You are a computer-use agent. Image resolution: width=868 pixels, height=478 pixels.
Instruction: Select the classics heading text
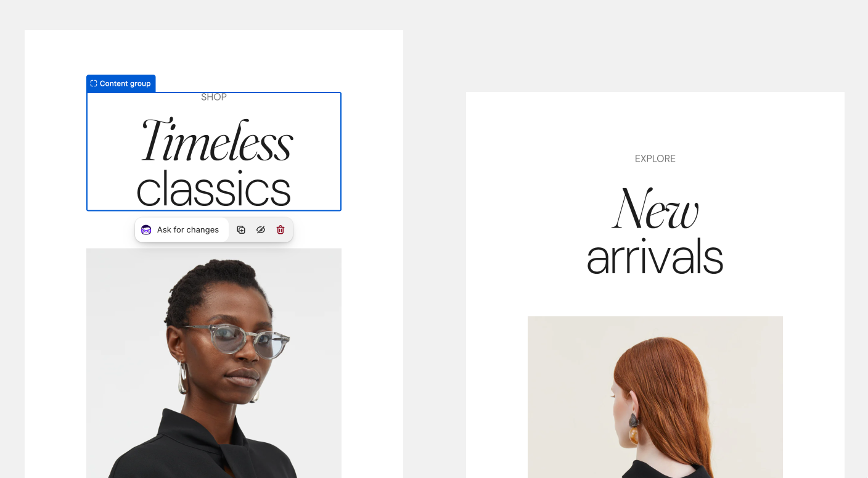coord(213,189)
